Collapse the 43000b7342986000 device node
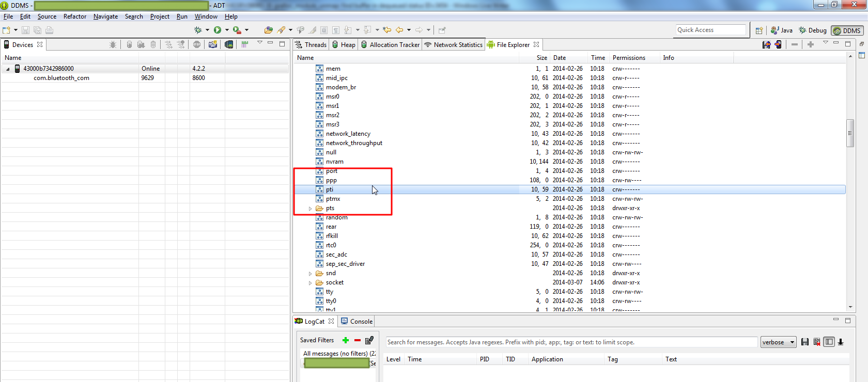868x382 pixels. (x=8, y=69)
